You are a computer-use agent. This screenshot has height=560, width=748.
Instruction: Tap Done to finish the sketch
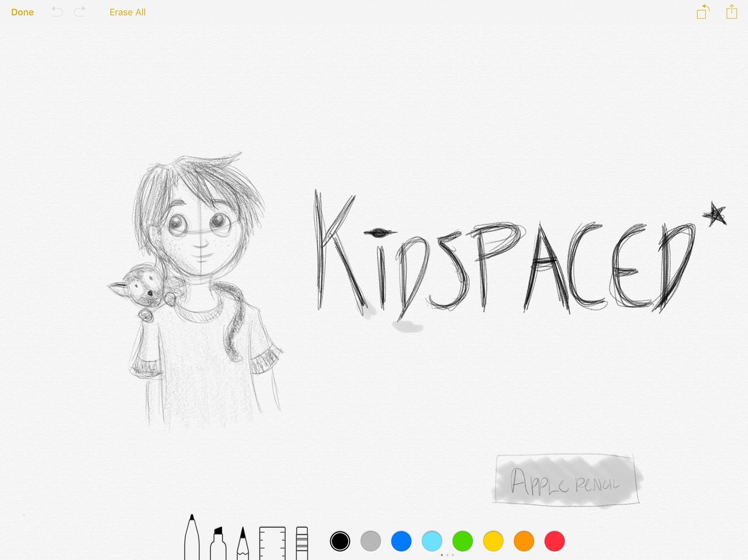pyautogui.click(x=22, y=12)
